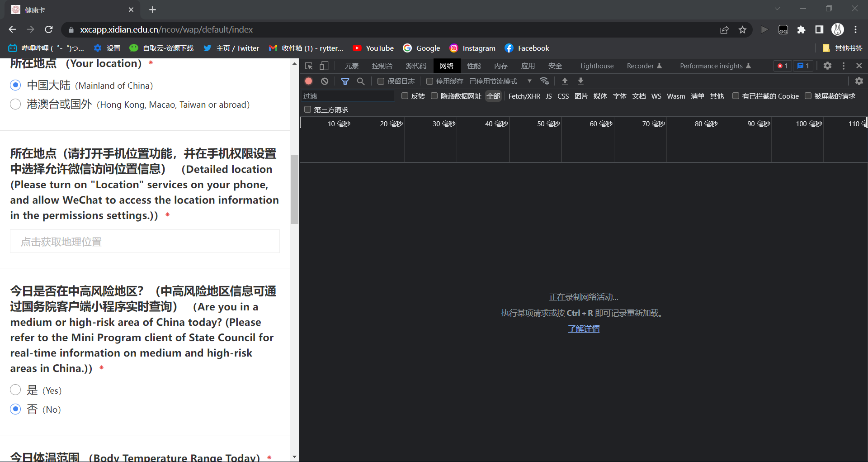This screenshot has height=462, width=868.
Task: Filter requests by Fetch/XHR
Action: pyautogui.click(x=524, y=96)
